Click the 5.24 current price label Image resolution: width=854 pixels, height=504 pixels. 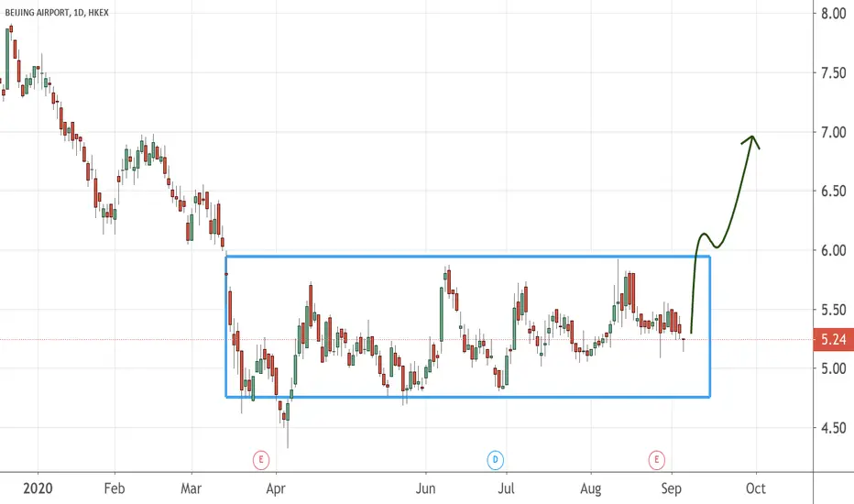pos(833,339)
